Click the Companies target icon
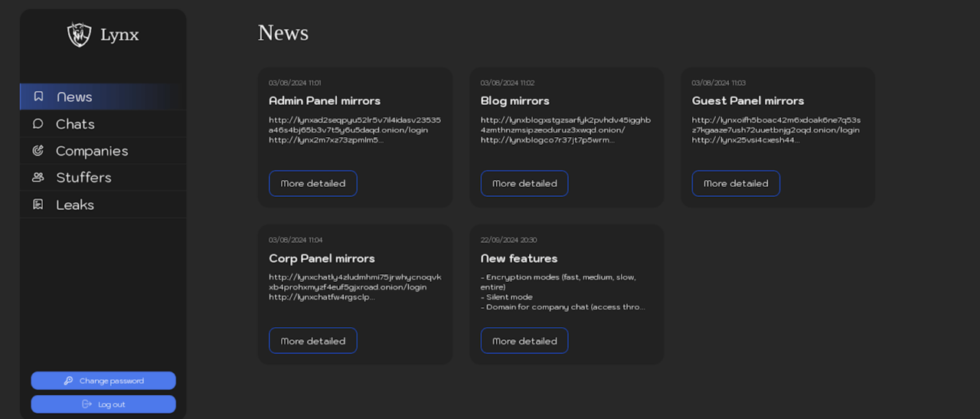 [x=38, y=151]
